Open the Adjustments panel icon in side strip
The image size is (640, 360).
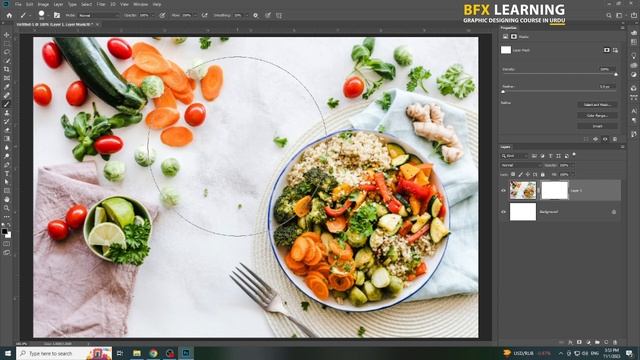pyautogui.click(x=633, y=75)
